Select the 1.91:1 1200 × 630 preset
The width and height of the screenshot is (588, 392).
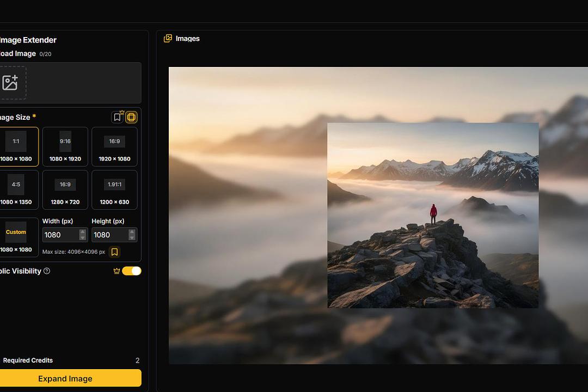coord(114,189)
